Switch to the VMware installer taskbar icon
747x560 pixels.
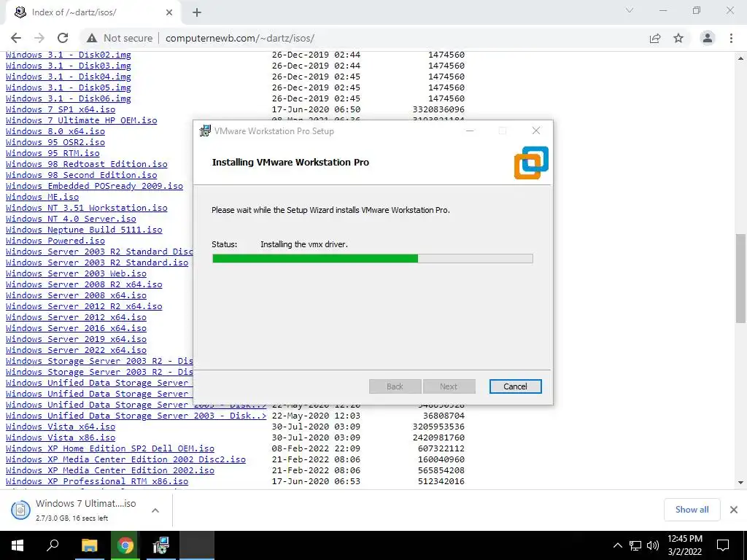[161, 545]
